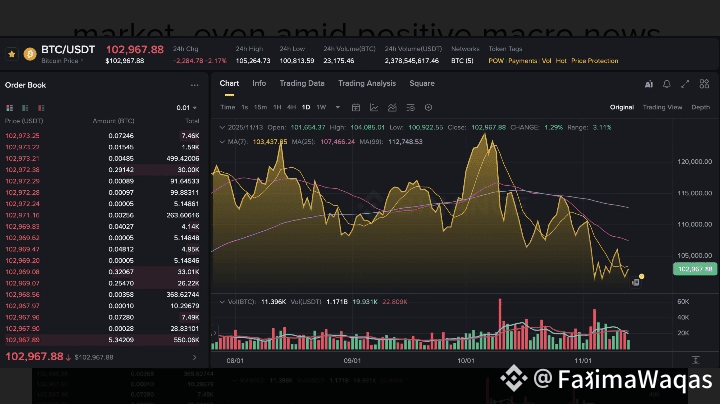Select the 1s chart interval
Screen dimensions: 720x404
pos(245,107)
